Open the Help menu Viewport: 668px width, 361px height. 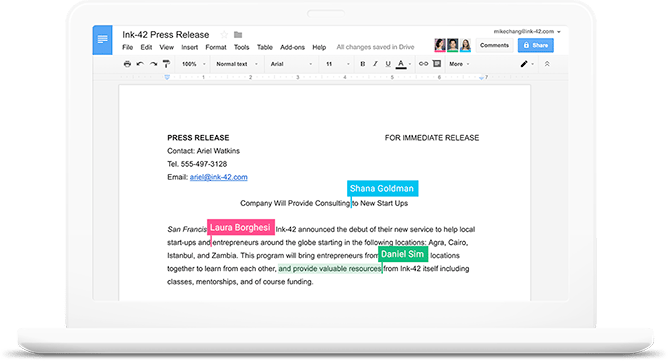(x=319, y=47)
